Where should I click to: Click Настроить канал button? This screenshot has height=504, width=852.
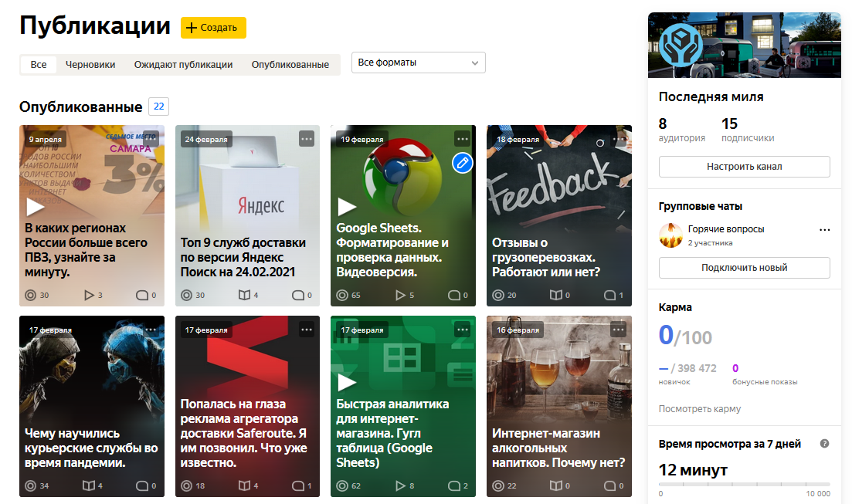[x=745, y=167]
